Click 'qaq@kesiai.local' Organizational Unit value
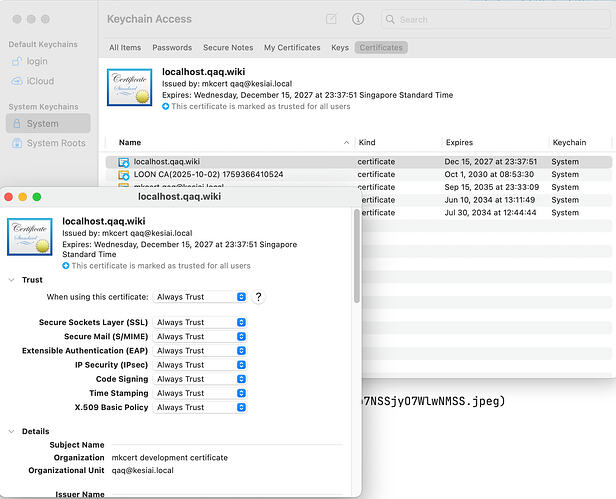 (x=143, y=470)
